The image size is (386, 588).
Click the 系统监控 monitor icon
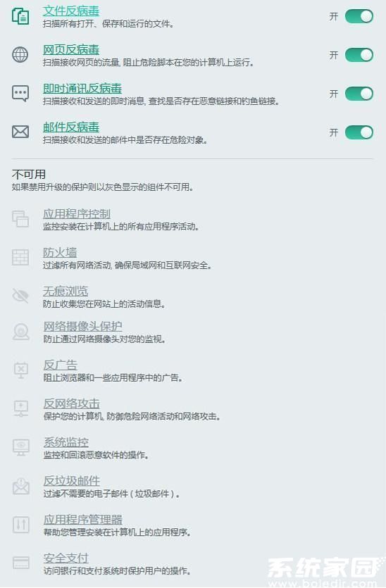coord(21,447)
